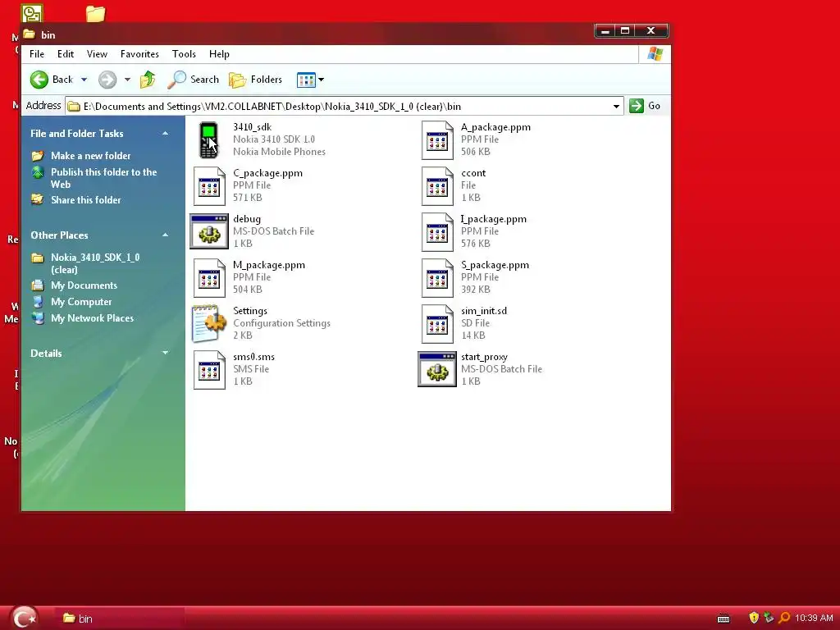Click the Share this folder icon

(x=38, y=199)
